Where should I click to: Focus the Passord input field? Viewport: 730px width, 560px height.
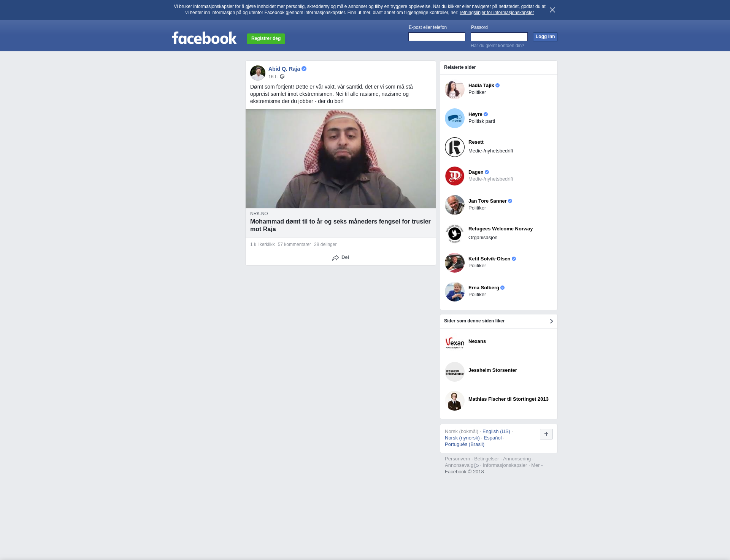(499, 36)
